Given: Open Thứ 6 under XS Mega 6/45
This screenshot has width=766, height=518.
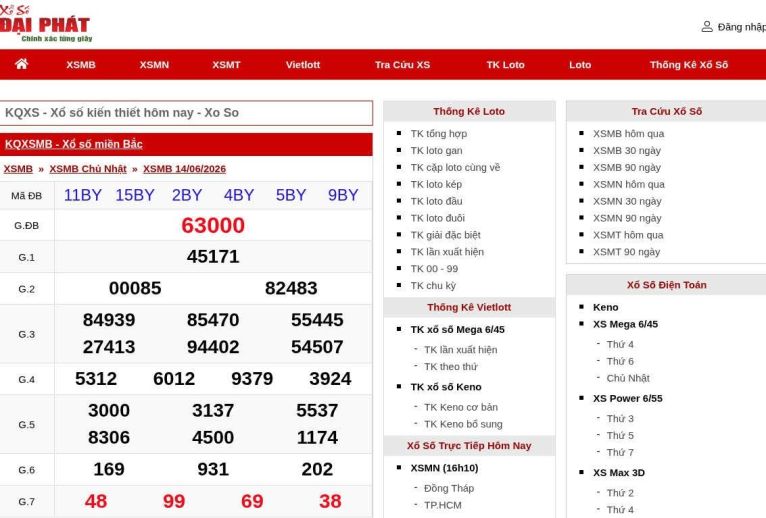Looking at the screenshot, I should point(620,361).
